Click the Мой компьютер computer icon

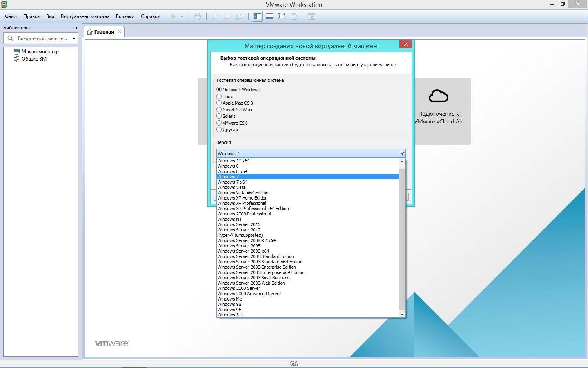[16, 52]
